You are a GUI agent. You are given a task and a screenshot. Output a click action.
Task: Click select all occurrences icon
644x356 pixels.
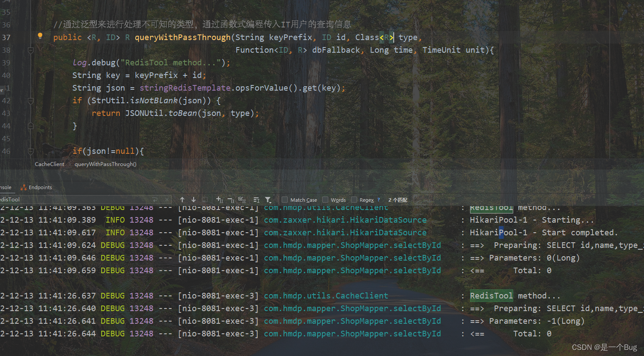[242, 200]
